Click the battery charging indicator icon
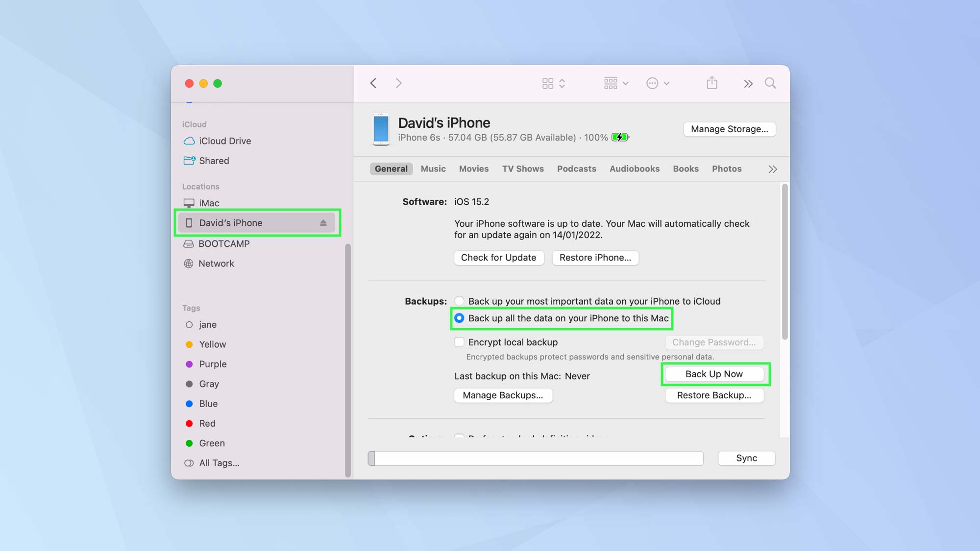This screenshot has width=980, height=551. [619, 137]
